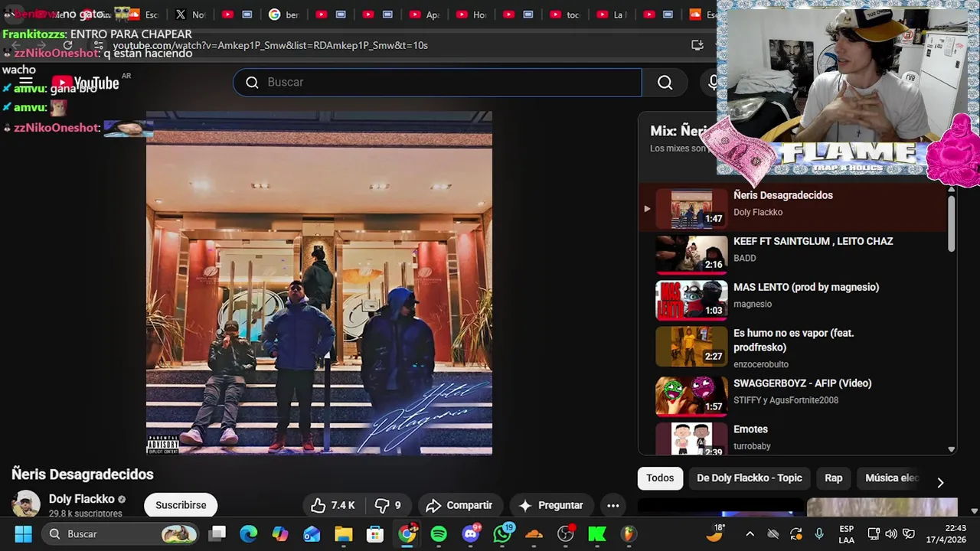Switch to the YouTube "Ho" browser tab
The height and width of the screenshot is (551, 980).
[471, 15]
